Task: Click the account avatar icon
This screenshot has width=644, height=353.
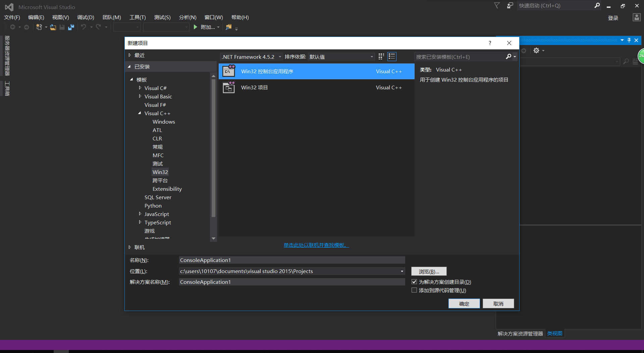Action: click(637, 17)
